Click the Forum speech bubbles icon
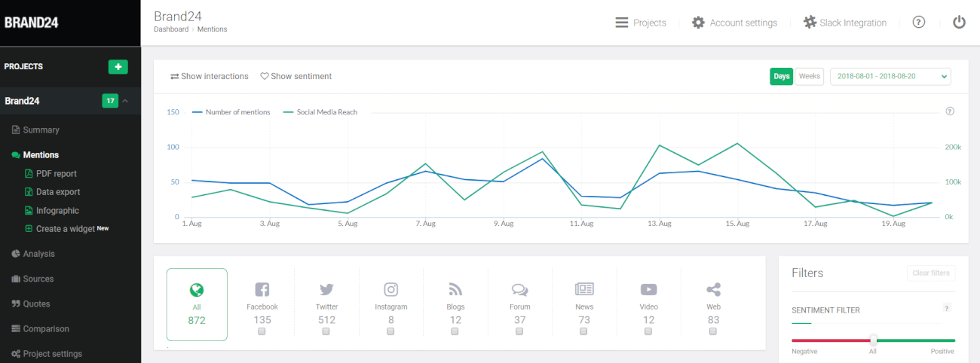Image resolution: width=980 pixels, height=363 pixels. 519,290
